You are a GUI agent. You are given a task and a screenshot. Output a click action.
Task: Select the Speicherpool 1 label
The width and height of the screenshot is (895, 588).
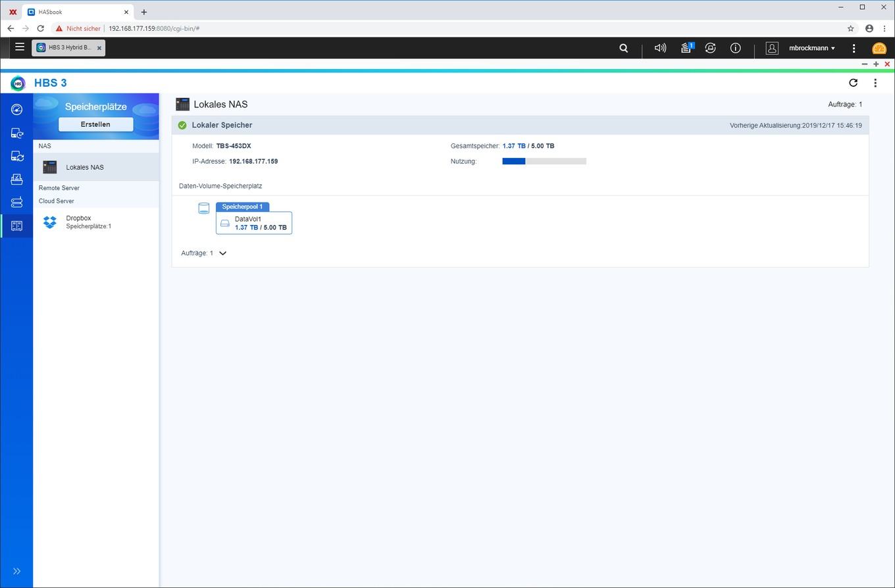[242, 207]
